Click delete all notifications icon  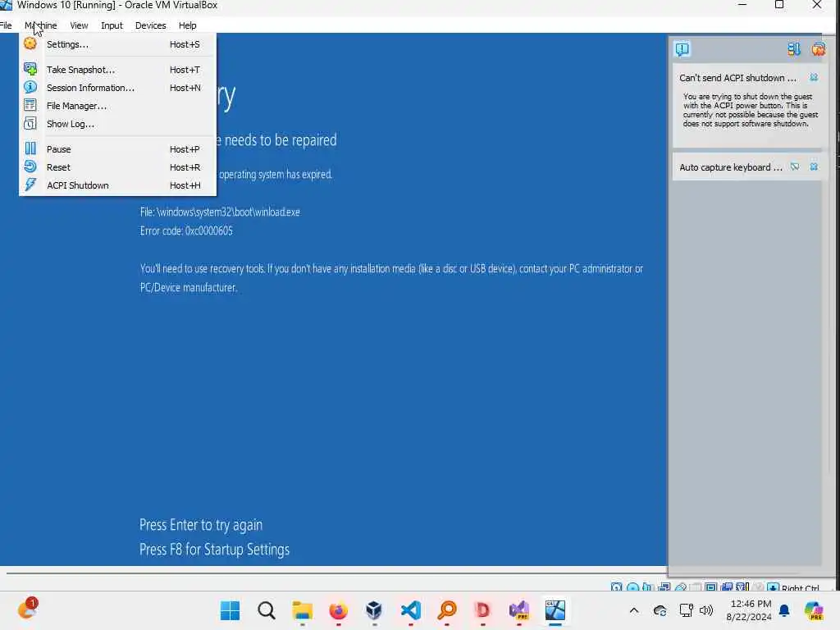tap(818, 49)
